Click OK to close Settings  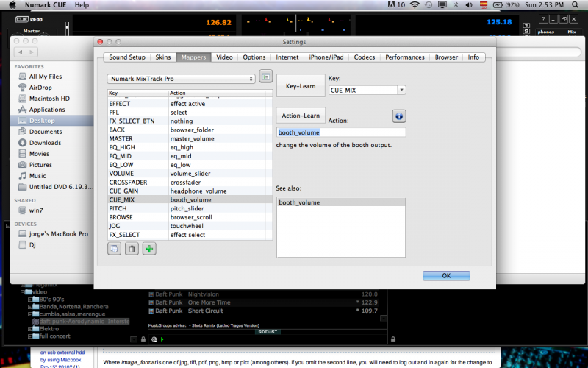(x=445, y=275)
